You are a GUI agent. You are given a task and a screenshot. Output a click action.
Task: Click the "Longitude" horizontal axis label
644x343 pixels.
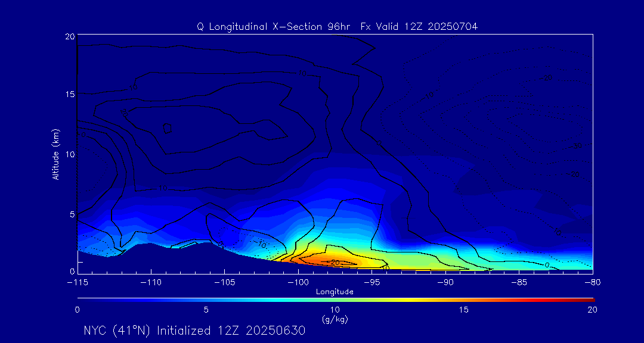click(335, 292)
